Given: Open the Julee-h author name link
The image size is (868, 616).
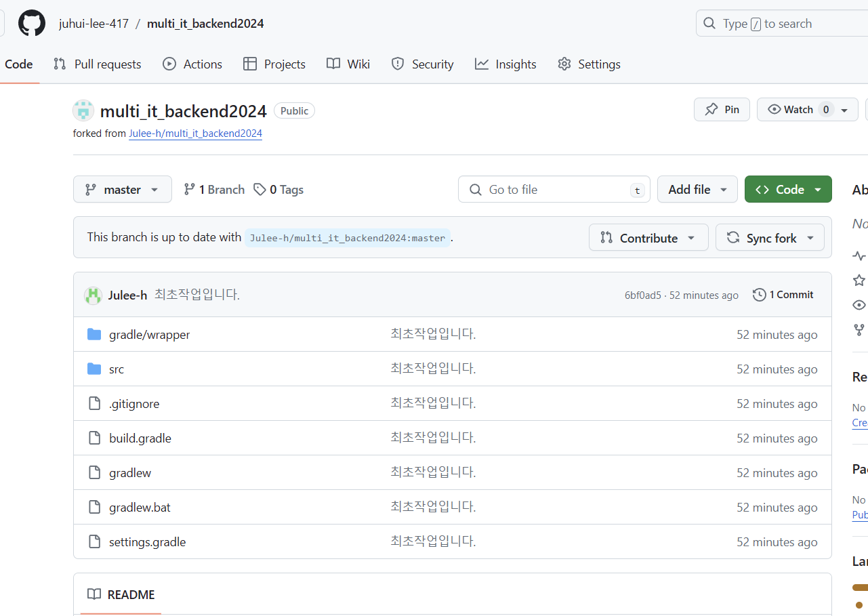Looking at the screenshot, I should [x=127, y=295].
